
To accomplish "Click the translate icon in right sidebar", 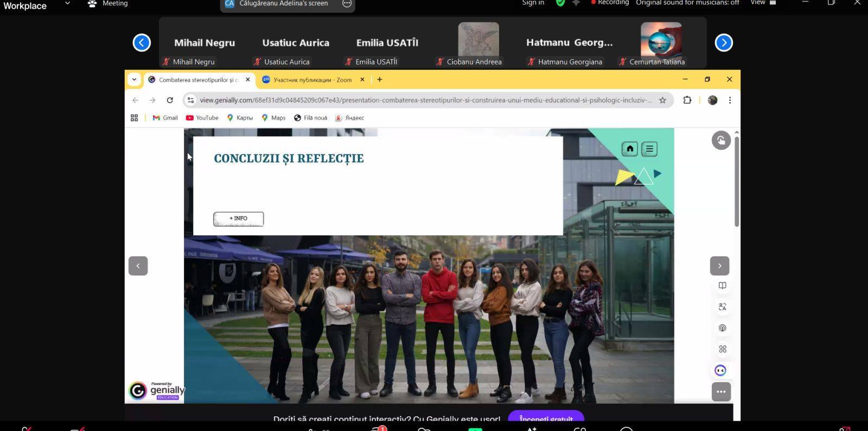I will tap(722, 307).
